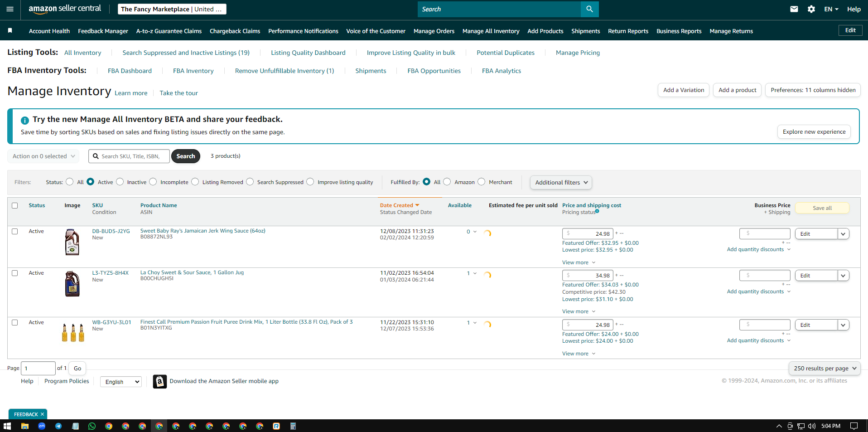Open Account Health in the navbar
This screenshot has height=432, width=868.
[x=49, y=31]
